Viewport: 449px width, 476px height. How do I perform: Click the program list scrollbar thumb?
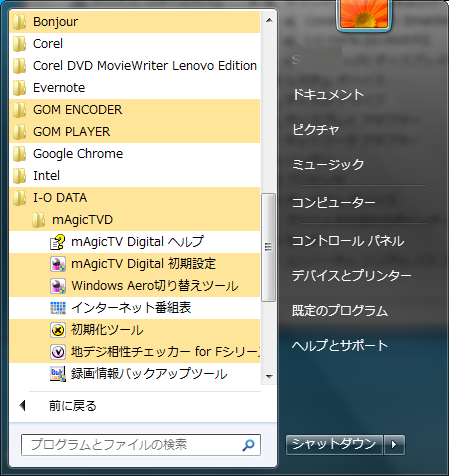[269, 247]
